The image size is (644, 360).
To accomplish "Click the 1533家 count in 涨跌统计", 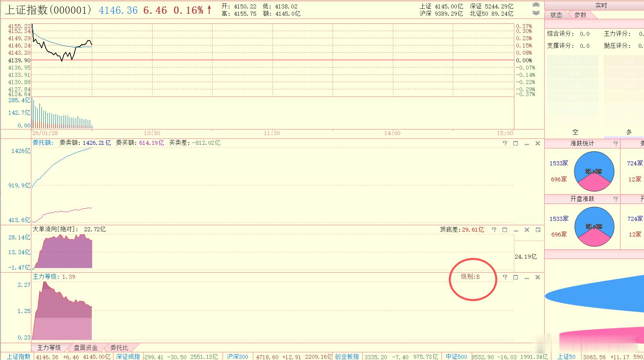I will [559, 163].
